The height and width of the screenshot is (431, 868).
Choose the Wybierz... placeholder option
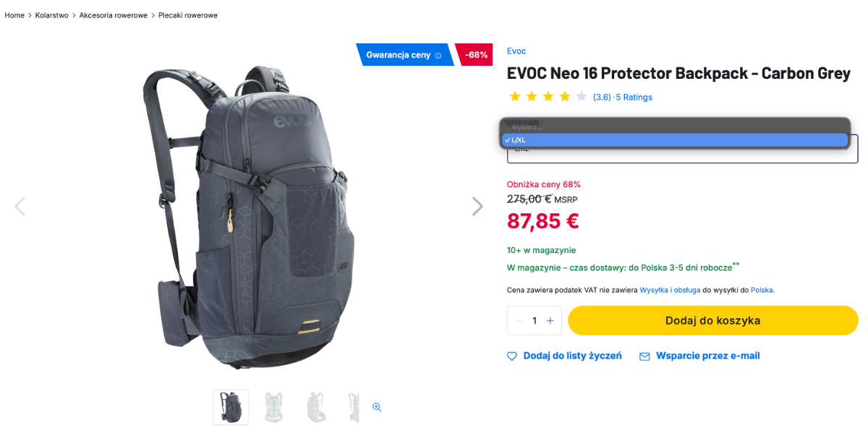pos(675,127)
